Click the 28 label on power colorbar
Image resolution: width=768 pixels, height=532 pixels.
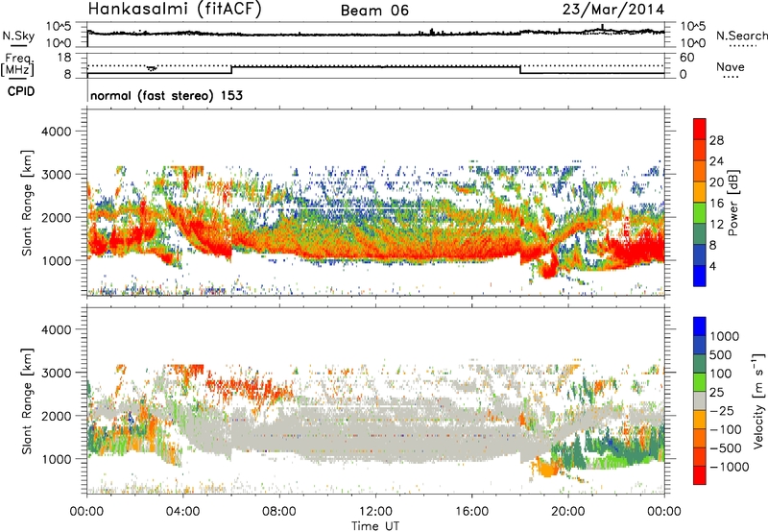tap(716, 140)
